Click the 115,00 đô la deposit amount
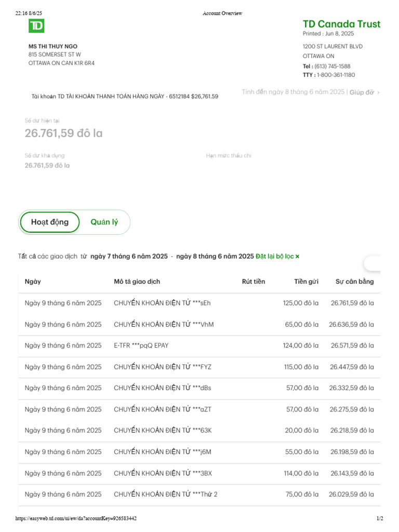This screenshot has width=399, height=532. 301,367
